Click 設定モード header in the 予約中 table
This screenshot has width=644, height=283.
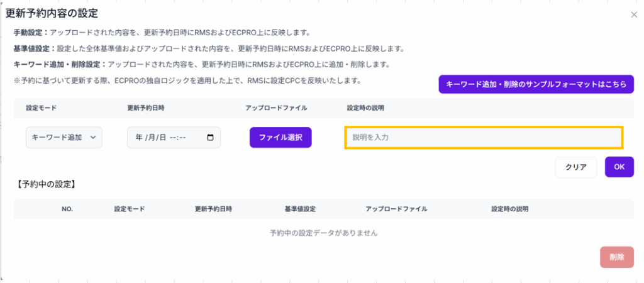(x=130, y=209)
